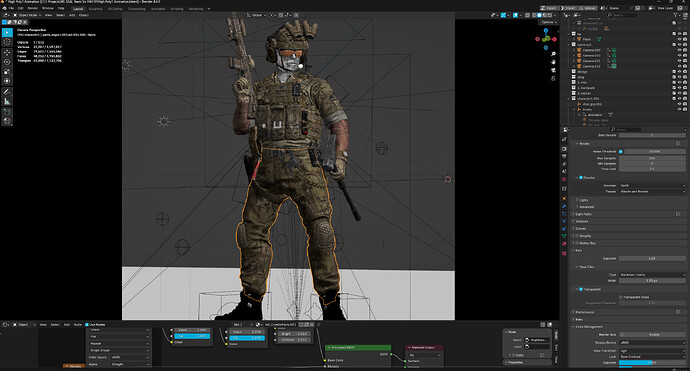Select Camera.011 in the outliner

click(x=591, y=61)
